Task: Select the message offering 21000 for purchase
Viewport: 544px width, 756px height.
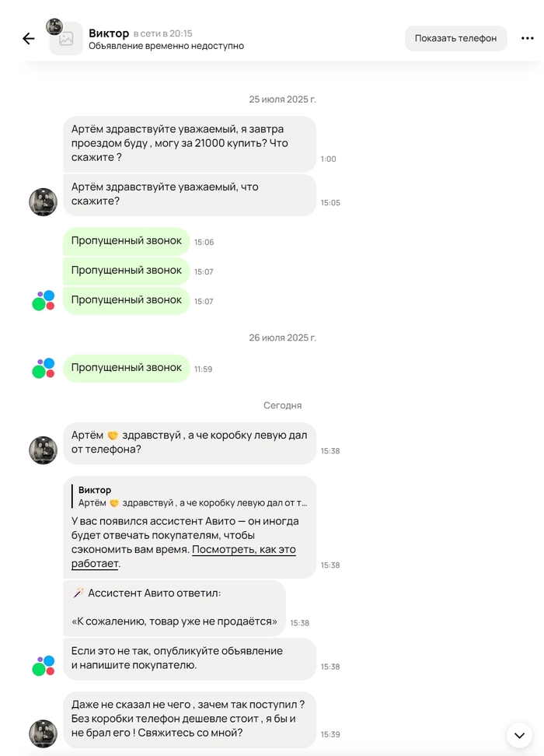Action: coord(190,144)
